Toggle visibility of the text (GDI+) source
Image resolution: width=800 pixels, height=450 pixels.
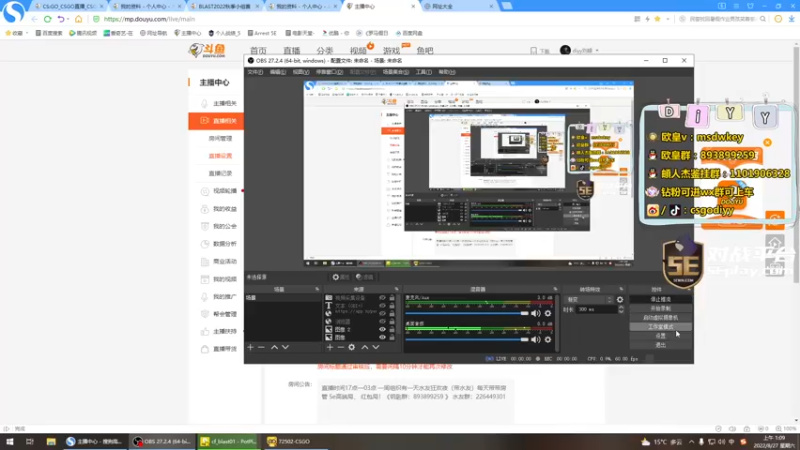[382, 306]
